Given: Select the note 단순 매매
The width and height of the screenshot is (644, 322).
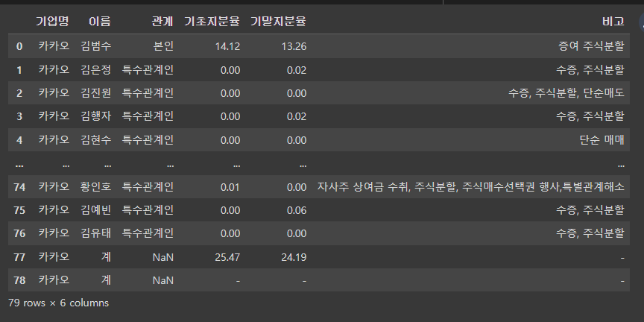Looking at the screenshot, I should [x=602, y=139].
